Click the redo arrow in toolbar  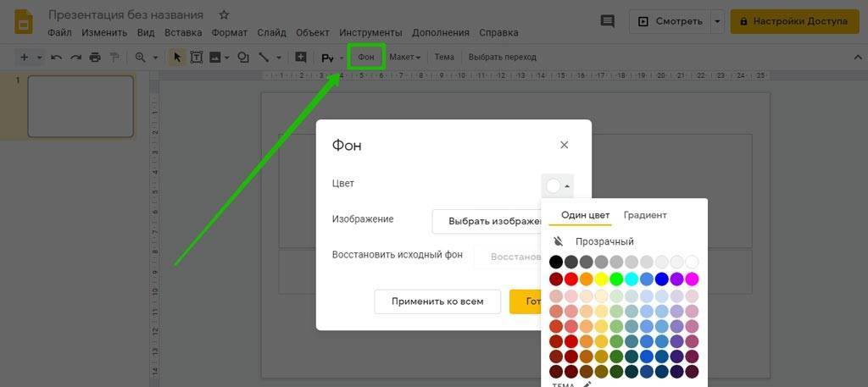point(75,58)
